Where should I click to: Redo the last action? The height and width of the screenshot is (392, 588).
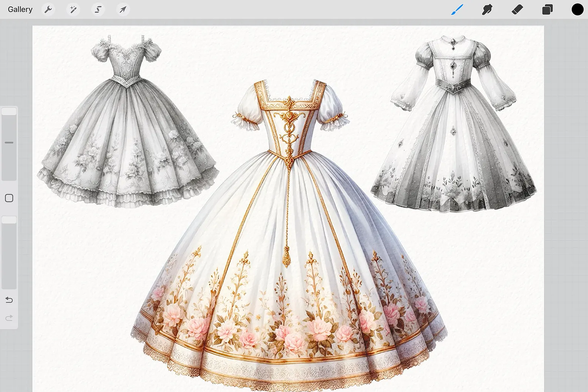coord(9,318)
